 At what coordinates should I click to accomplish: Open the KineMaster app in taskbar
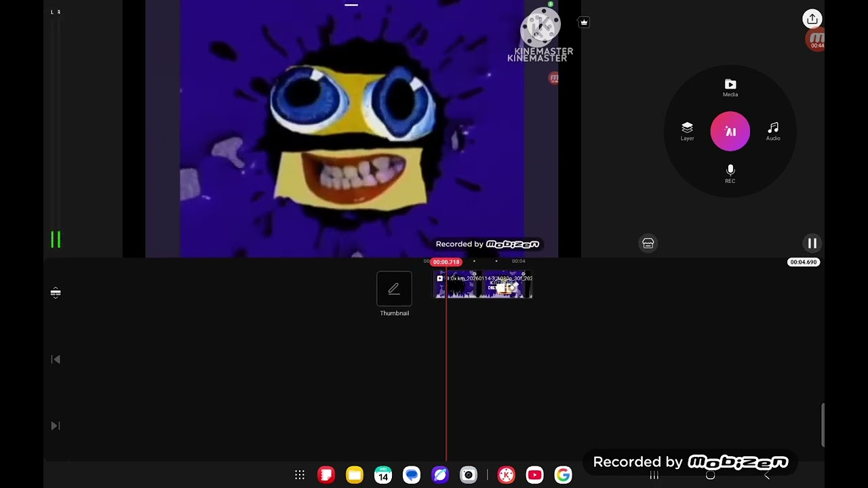507,475
